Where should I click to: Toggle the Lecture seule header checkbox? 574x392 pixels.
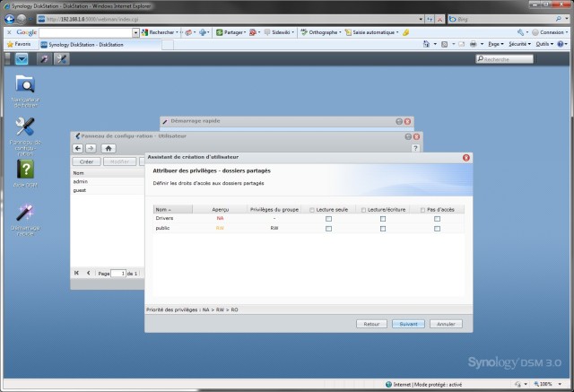pos(312,210)
